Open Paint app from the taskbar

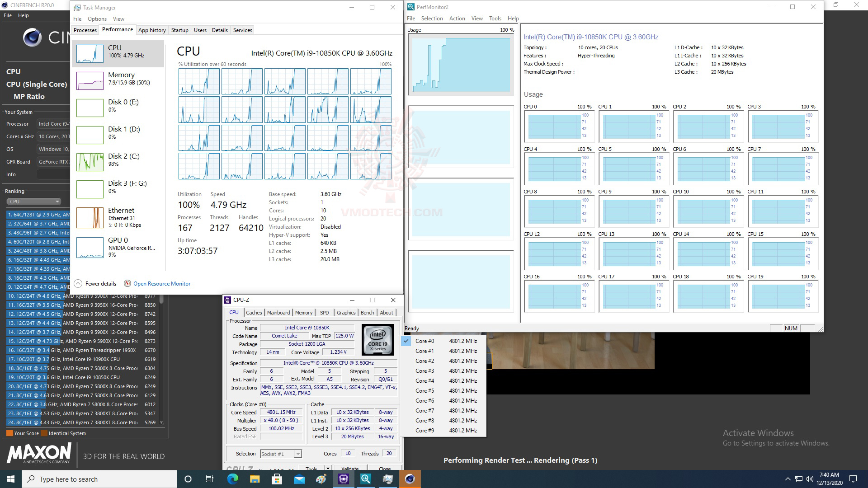pos(321,479)
